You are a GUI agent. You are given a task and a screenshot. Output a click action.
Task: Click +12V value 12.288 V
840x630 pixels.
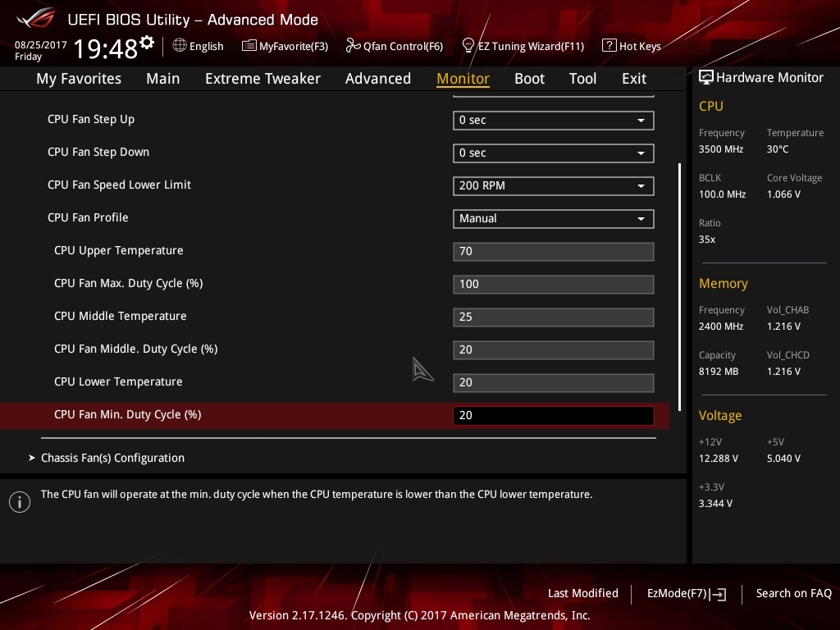[x=719, y=459]
